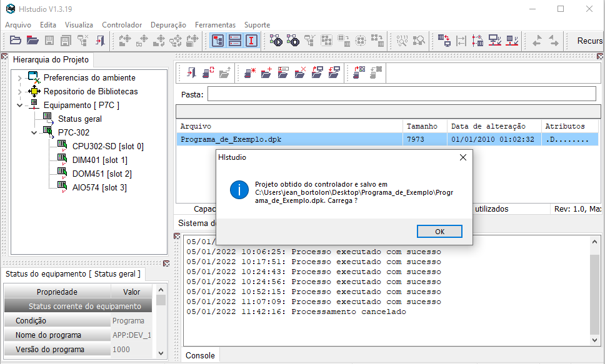Select Status geral in the tree
Viewport: 605px width, 364px height.
point(80,119)
